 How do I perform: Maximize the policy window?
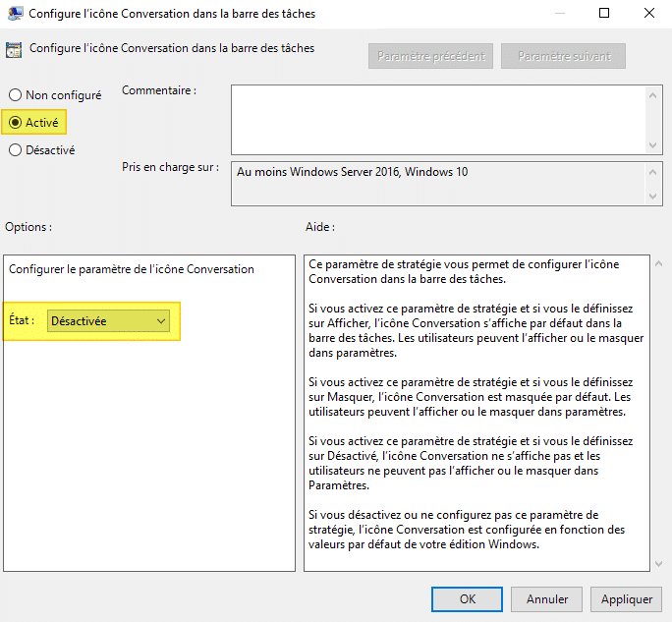(604, 14)
